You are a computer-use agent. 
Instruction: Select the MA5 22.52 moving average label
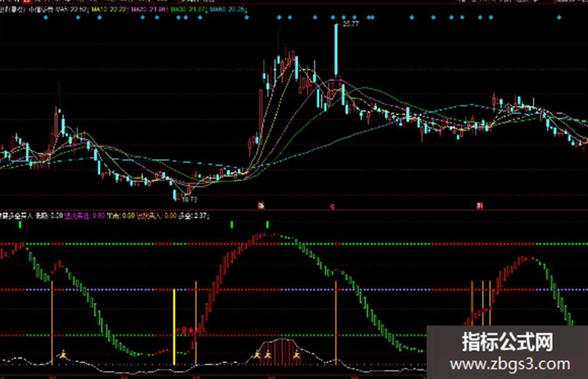(72, 9)
